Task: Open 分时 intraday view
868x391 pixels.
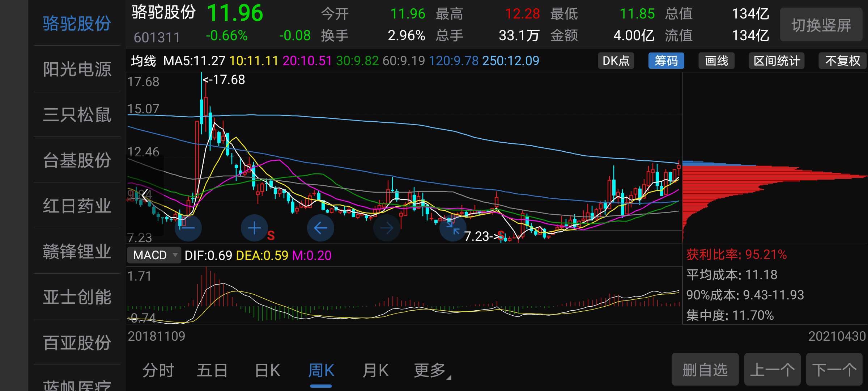Action: pos(158,370)
